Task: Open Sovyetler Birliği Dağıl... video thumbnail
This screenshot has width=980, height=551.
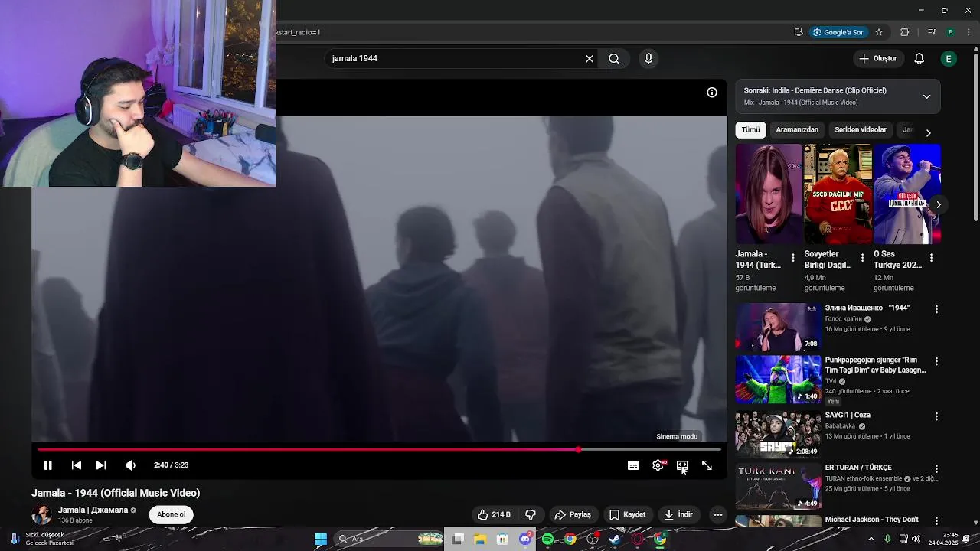Action: 838,194
